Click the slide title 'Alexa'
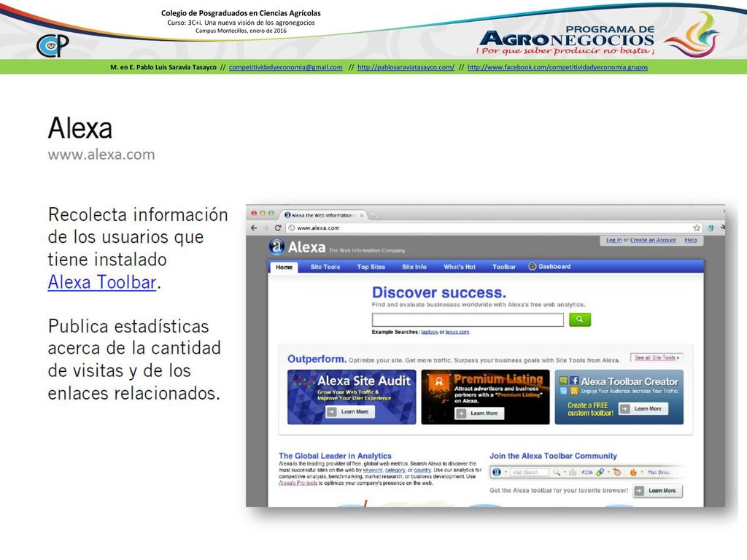Viewport: 747px width, 560px height. click(x=80, y=128)
